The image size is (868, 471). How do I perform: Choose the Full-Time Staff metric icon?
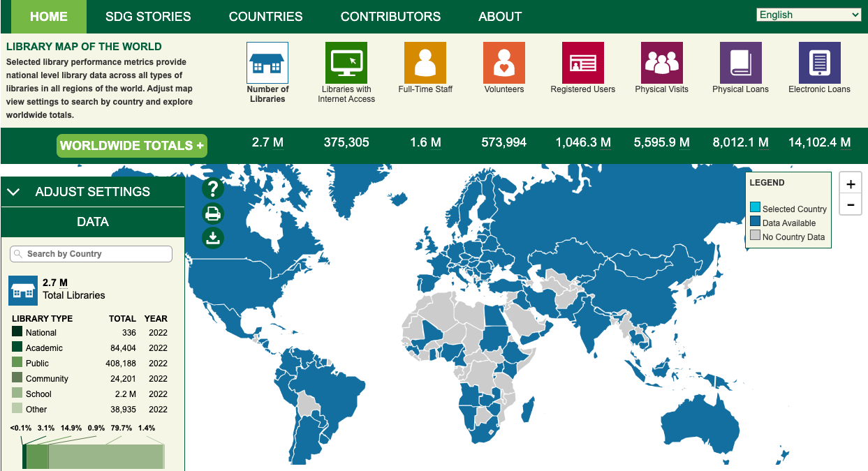click(425, 63)
